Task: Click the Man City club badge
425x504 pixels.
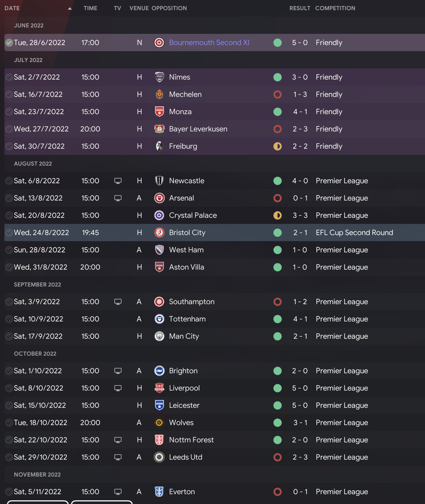Action: 159,336
